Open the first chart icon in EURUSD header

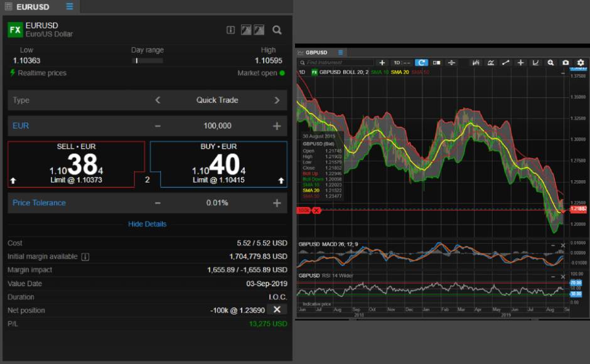246,29
